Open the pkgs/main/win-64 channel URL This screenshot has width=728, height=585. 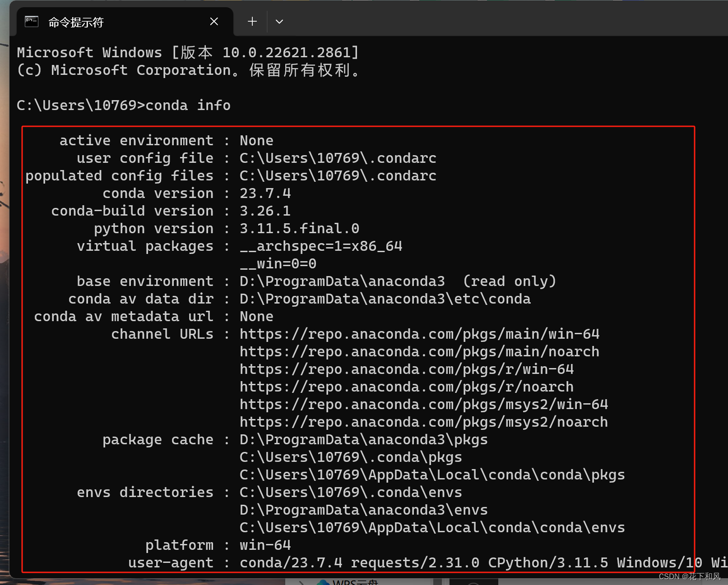click(419, 334)
